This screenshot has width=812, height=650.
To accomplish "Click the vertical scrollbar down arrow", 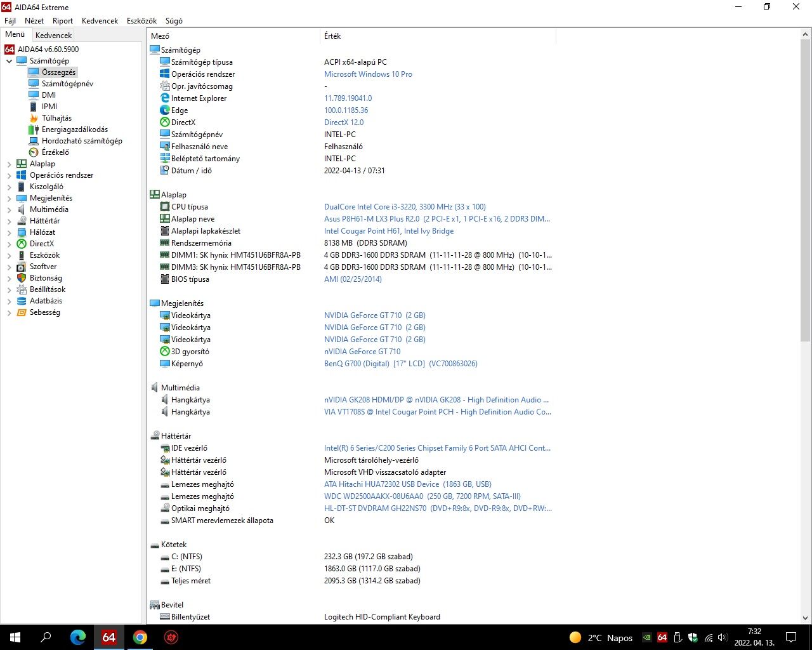I will tap(806, 618).
